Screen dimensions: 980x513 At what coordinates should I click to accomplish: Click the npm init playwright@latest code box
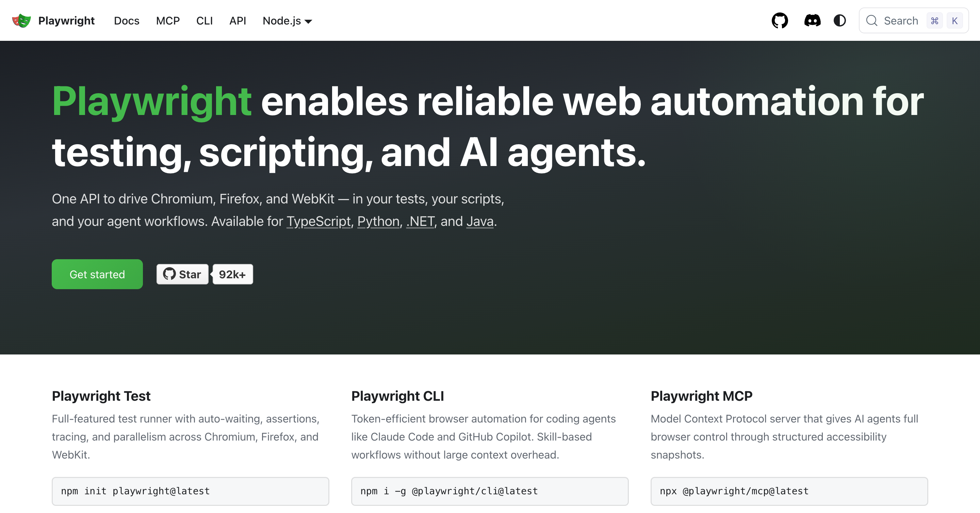pos(190,491)
